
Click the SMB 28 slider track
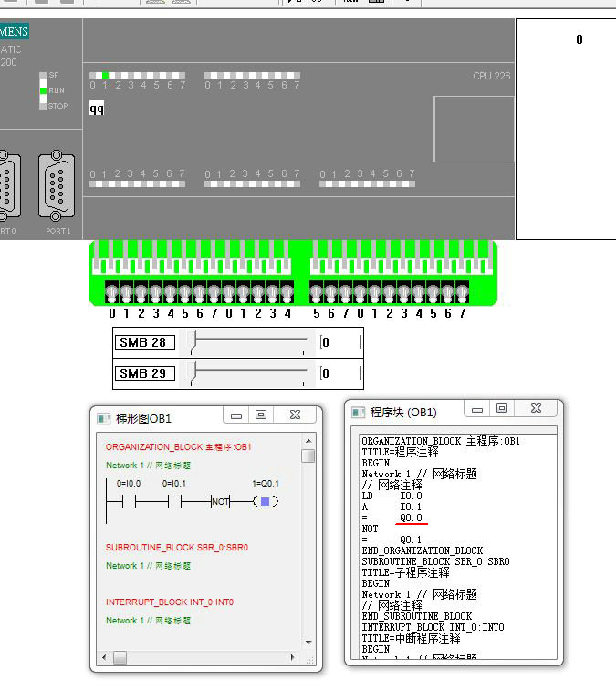[249, 342]
